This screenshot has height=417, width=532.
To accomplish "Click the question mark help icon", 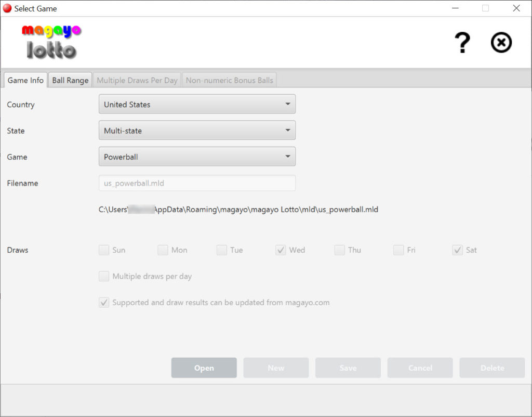I will [462, 43].
